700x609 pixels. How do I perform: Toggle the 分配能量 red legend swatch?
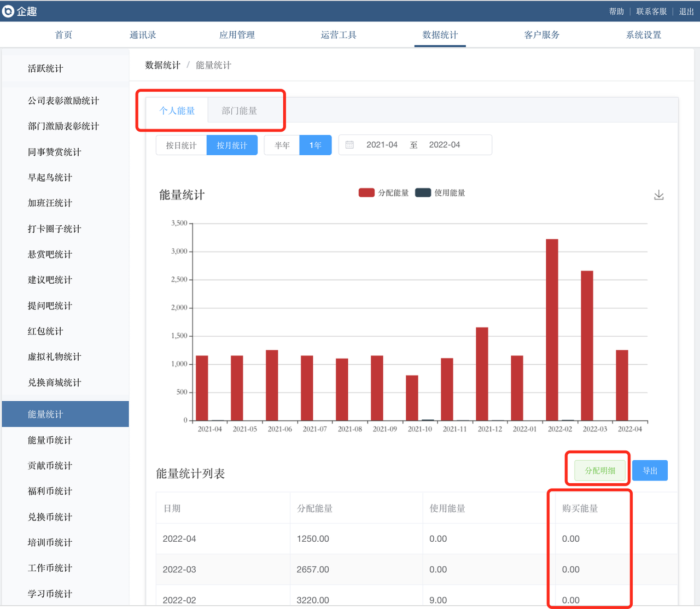[366, 192]
